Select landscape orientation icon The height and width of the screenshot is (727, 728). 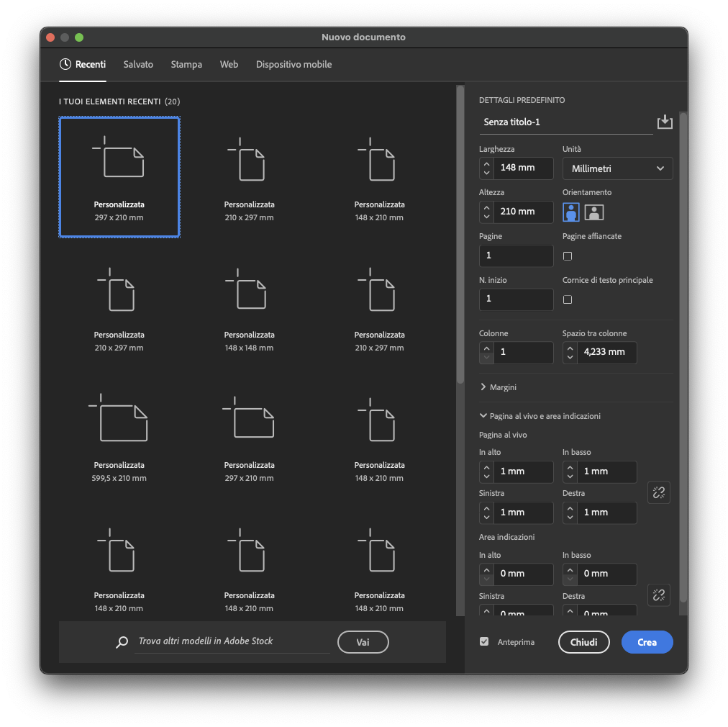[x=593, y=212]
